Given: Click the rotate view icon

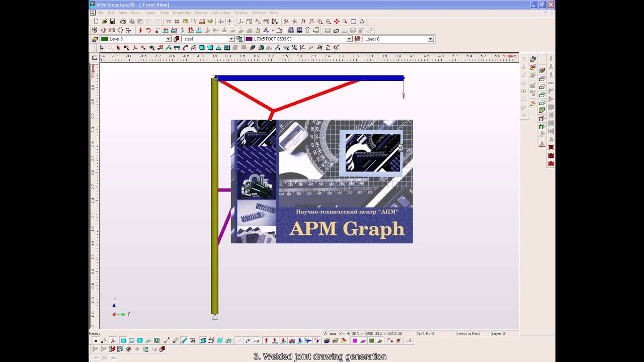Looking at the screenshot, I should (362, 21).
